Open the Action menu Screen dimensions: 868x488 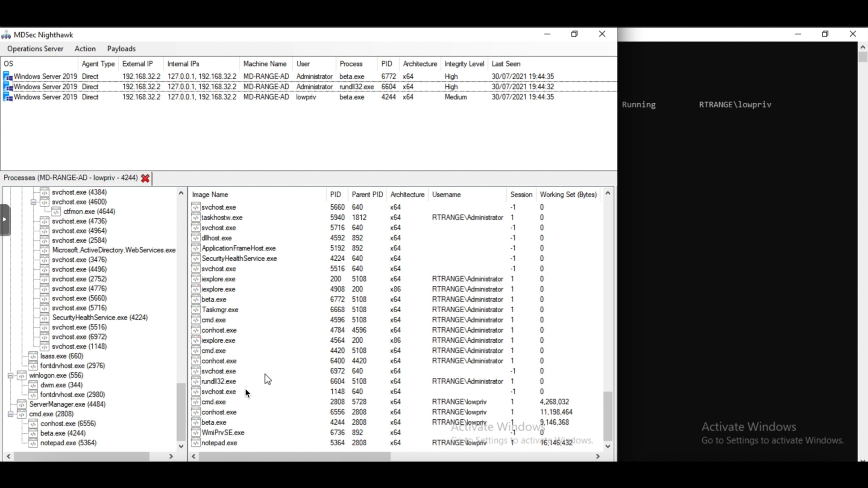tap(85, 49)
